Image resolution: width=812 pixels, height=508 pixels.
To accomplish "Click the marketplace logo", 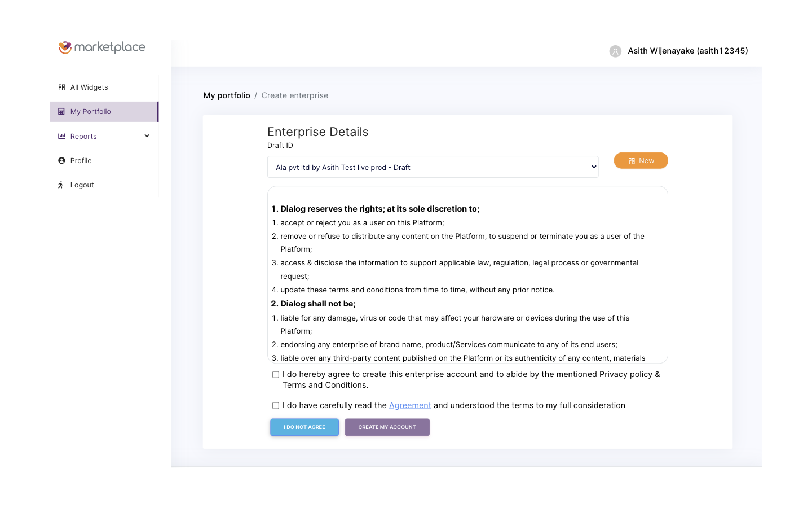I will point(102,47).
